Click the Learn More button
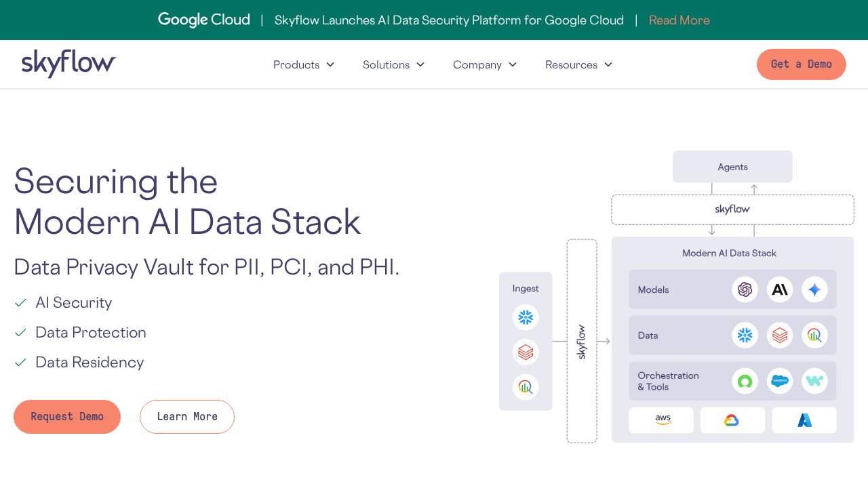The height and width of the screenshot is (488, 868). coord(187,417)
